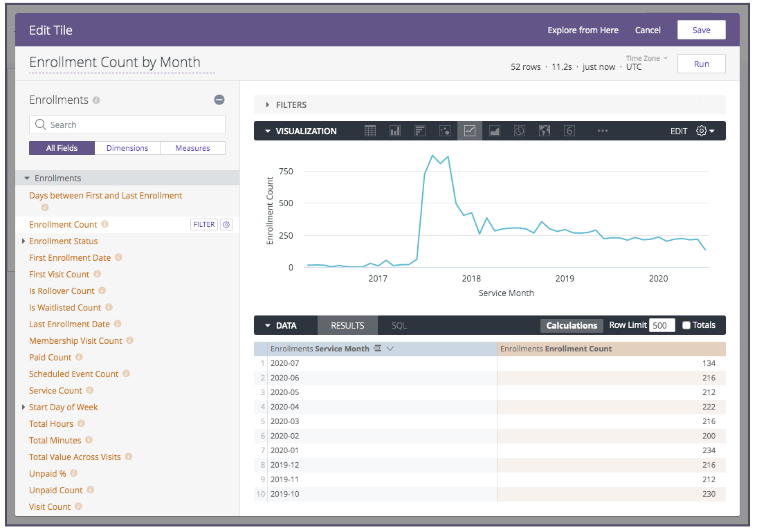Viewport: 757px width, 532px height.
Task: Collapse the Enrollments explore with minus icon
Action: pos(219,100)
